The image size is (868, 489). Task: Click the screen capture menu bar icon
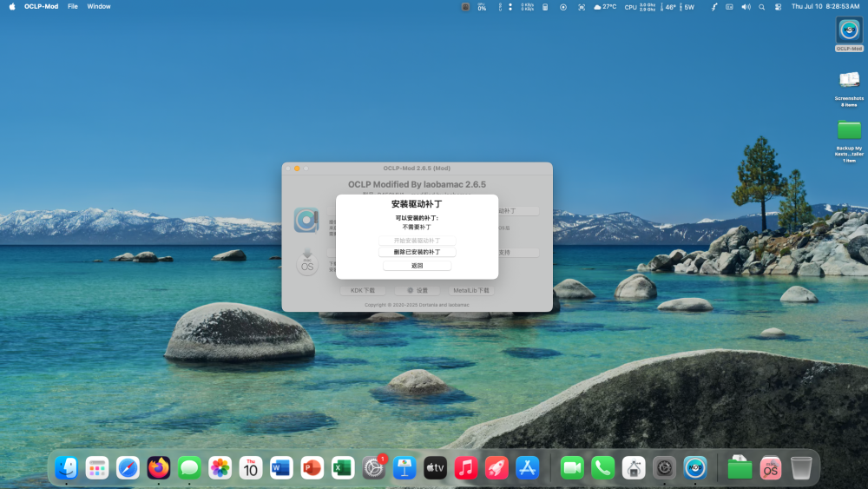pyautogui.click(x=582, y=7)
